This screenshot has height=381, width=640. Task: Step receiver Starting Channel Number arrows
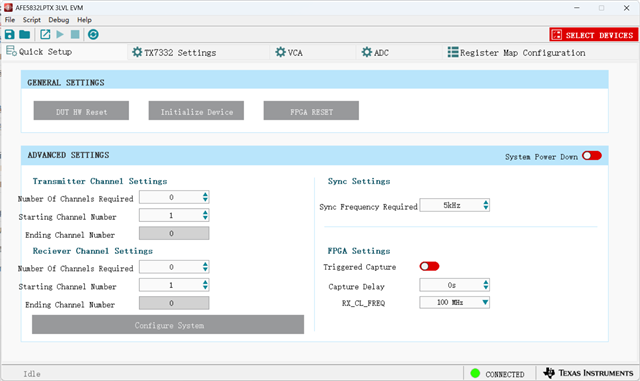point(205,285)
